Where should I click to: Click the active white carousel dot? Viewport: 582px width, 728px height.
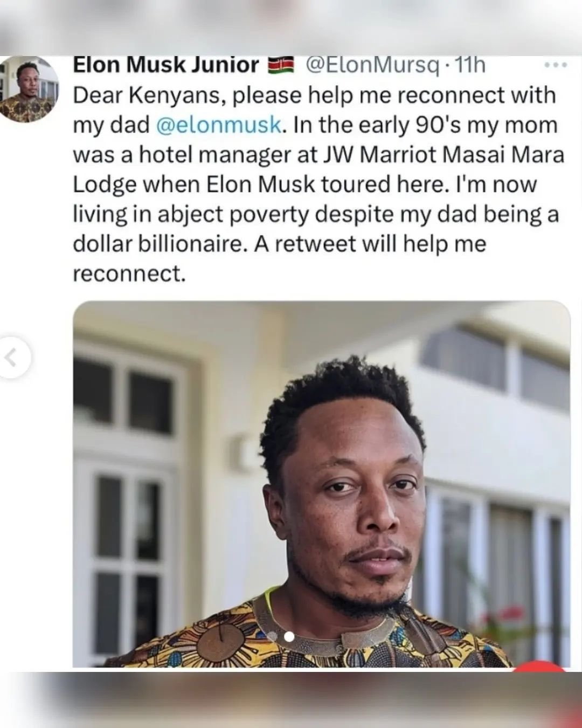click(x=289, y=636)
